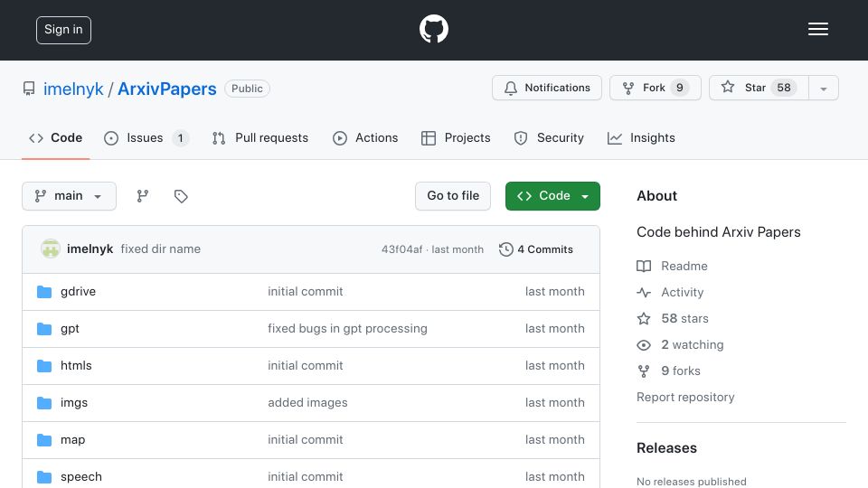The width and height of the screenshot is (868, 488).
Task: Expand the star lists dropdown arrow
Action: (823, 88)
